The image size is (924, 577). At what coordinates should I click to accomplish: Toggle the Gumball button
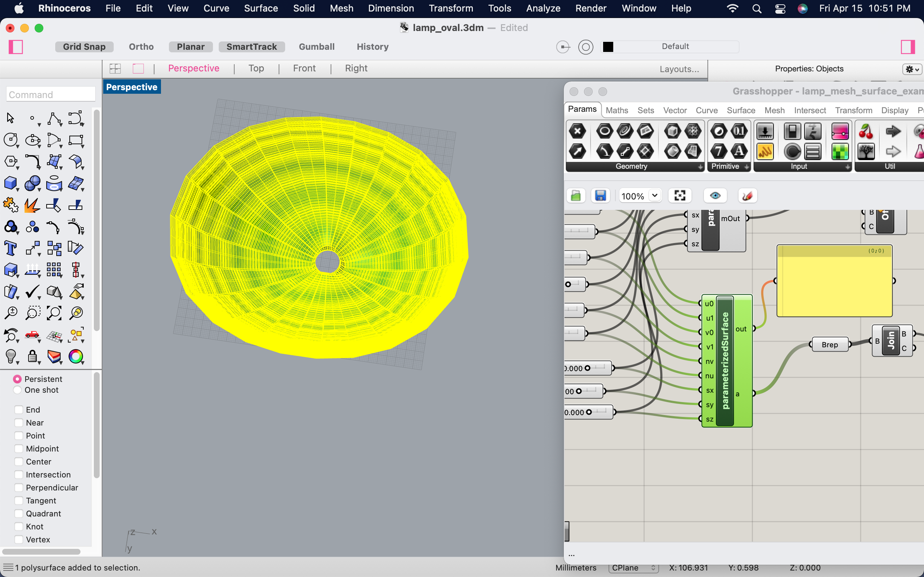[x=317, y=47]
